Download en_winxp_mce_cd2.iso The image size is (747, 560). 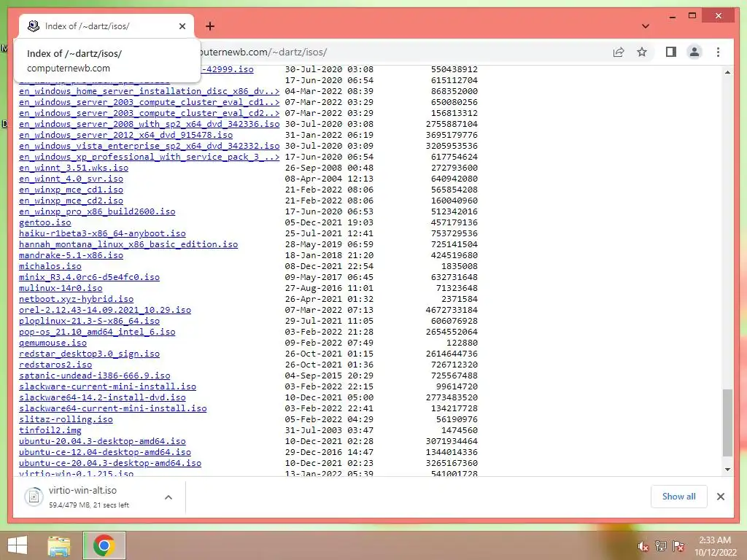[71, 201]
